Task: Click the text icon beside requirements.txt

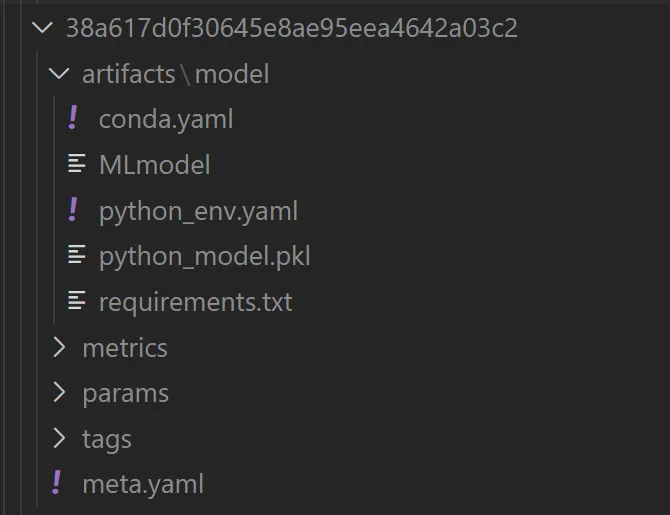Action: click(x=77, y=300)
